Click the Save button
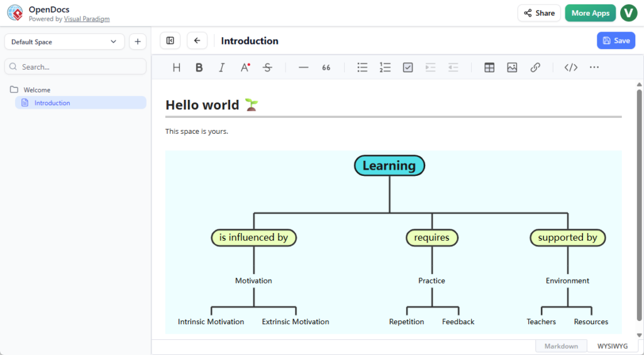644x355 pixels. 616,41
